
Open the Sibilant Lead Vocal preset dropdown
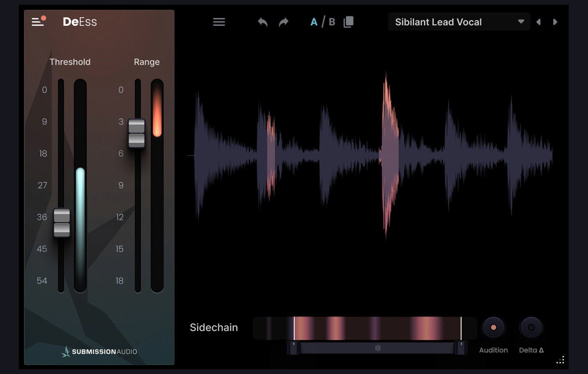coord(522,22)
